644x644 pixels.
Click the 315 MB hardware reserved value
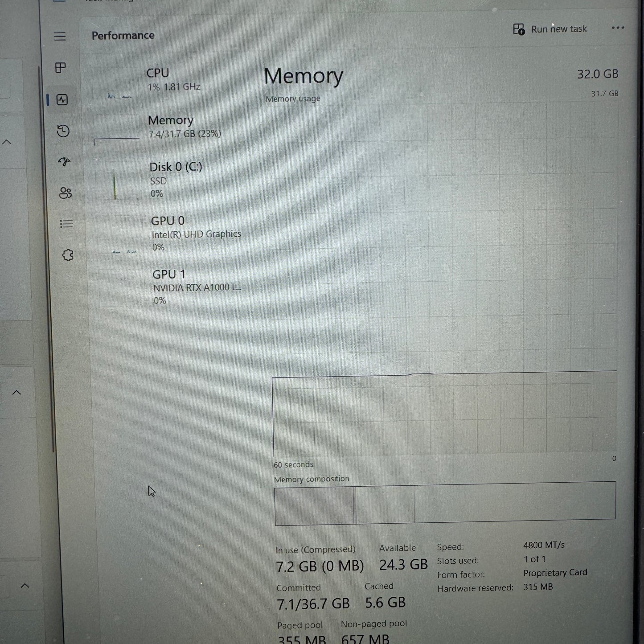pyautogui.click(x=538, y=587)
